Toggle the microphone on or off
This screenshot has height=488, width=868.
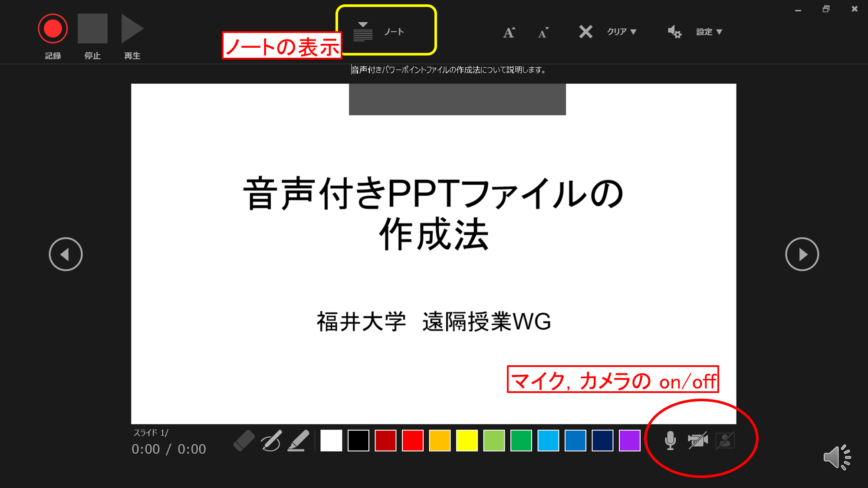(671, 441)
